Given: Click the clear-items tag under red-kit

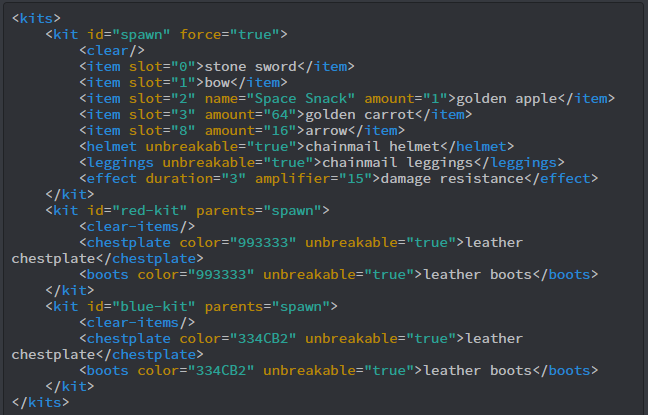Looking at the screenshot, I should pos(137,227).
